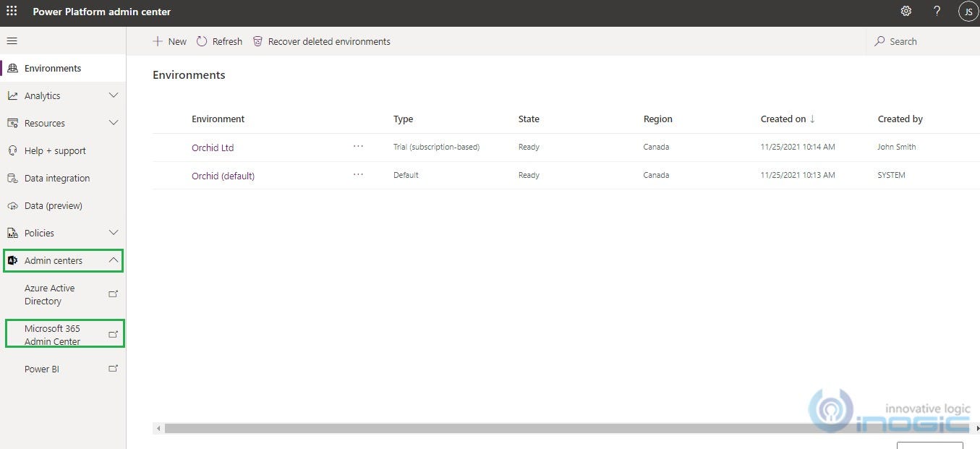980x449 pixels.
Task: Sort by Created by column header
Action: (x=900, y=119)
